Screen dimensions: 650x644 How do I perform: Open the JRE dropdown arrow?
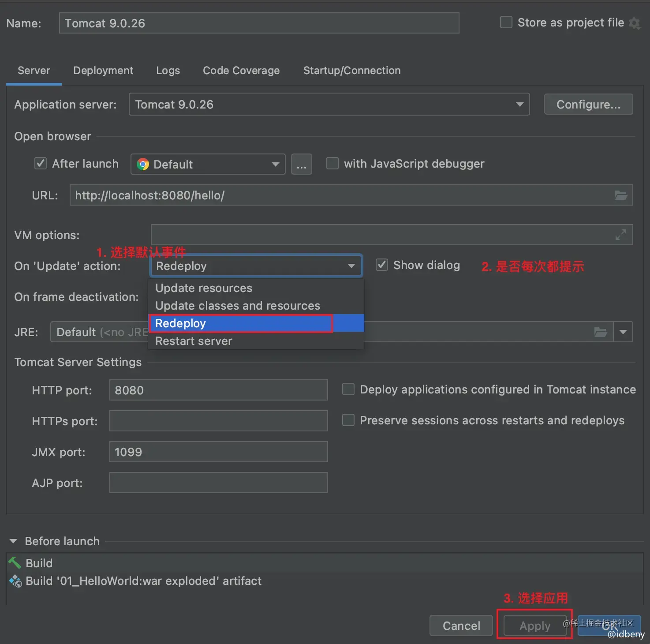click(x=623, y=332)
